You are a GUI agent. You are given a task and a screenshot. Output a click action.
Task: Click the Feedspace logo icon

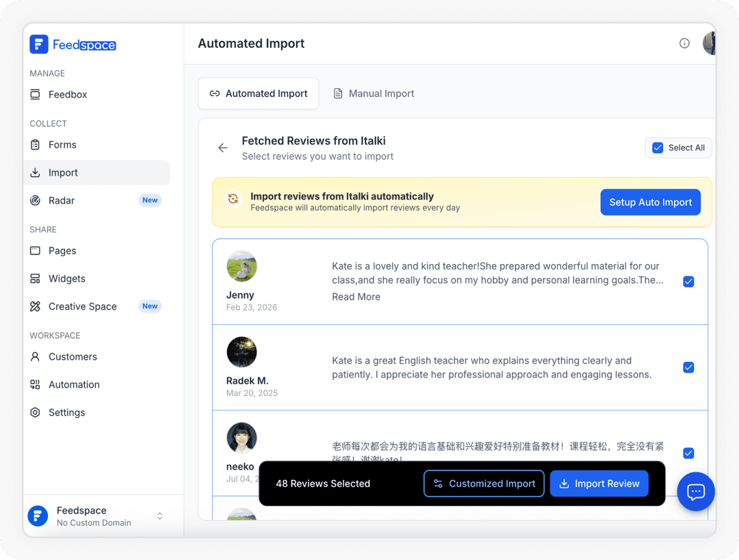click(38, 44)
